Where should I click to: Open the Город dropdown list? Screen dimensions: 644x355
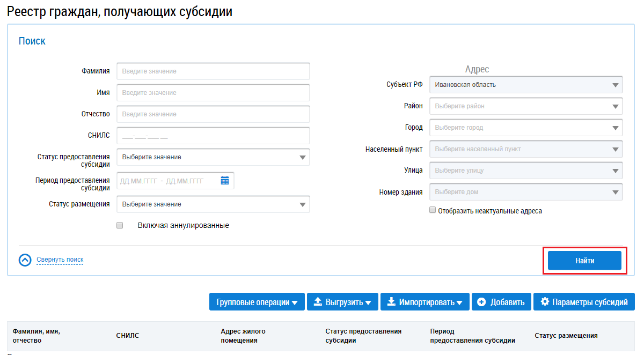tap(526, 128)
